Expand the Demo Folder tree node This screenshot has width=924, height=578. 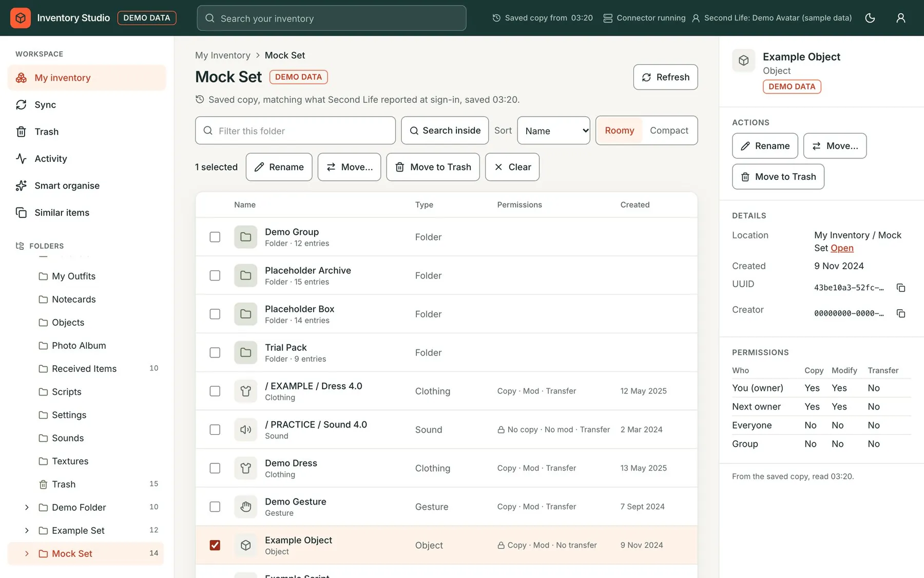point(27,507)
